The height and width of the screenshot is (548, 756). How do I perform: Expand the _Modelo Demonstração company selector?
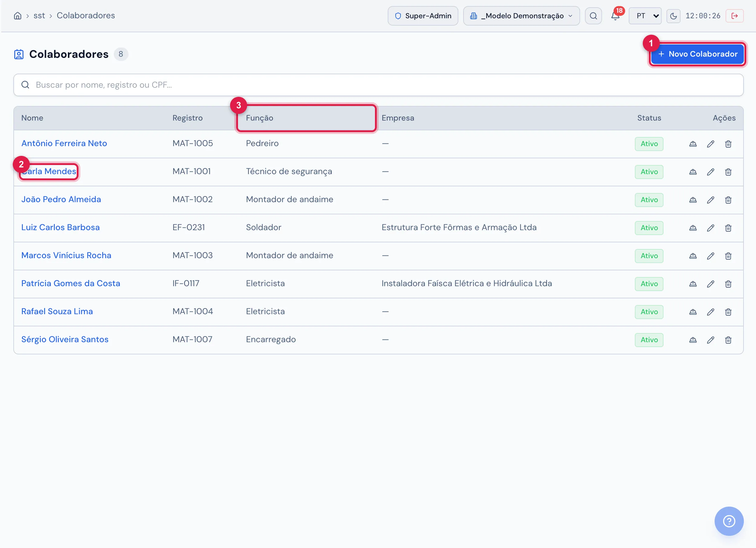click(521, 16)
